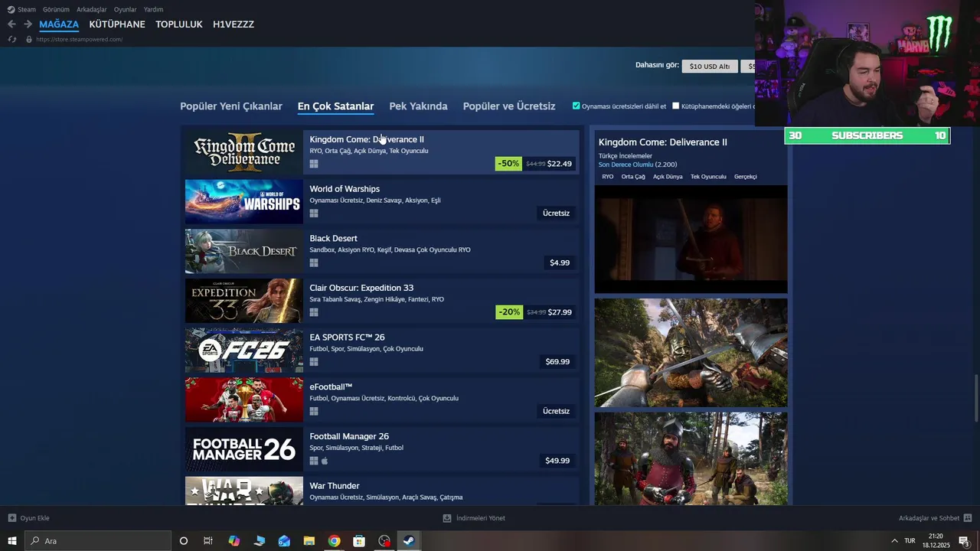This screenshot has height=551, width=980.
Task: Click the Ara taskbar search box
Action: [98, 541]
